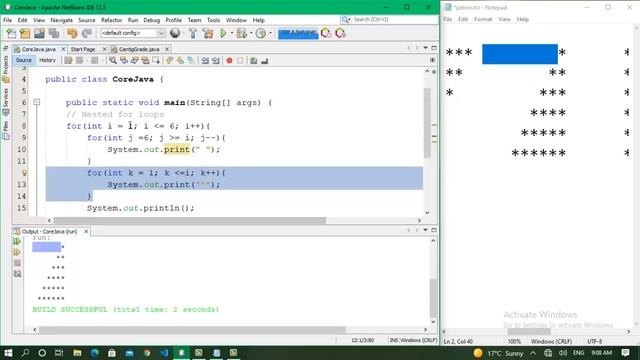Open the Refactor menu
Screen dimensions: 640x360
coord(111,20)
